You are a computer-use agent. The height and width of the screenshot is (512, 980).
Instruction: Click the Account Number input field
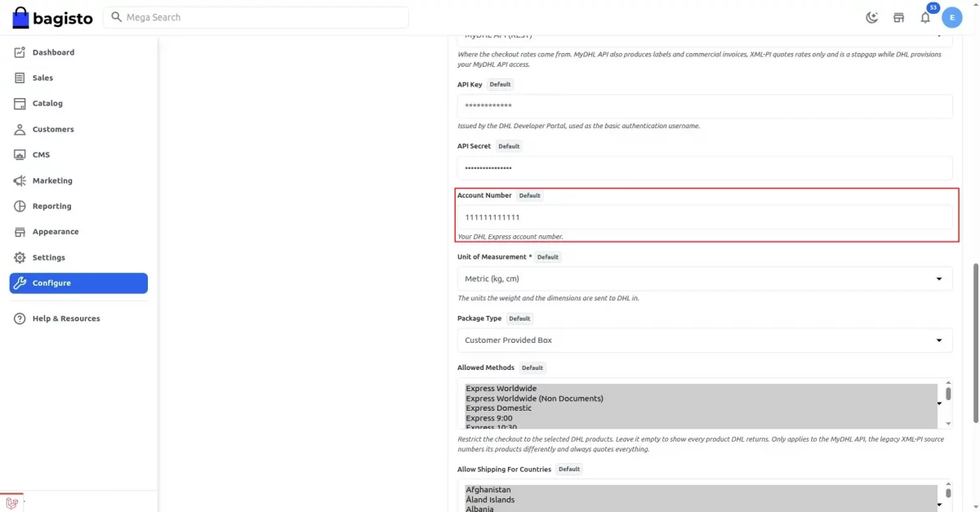pos(705,217)
